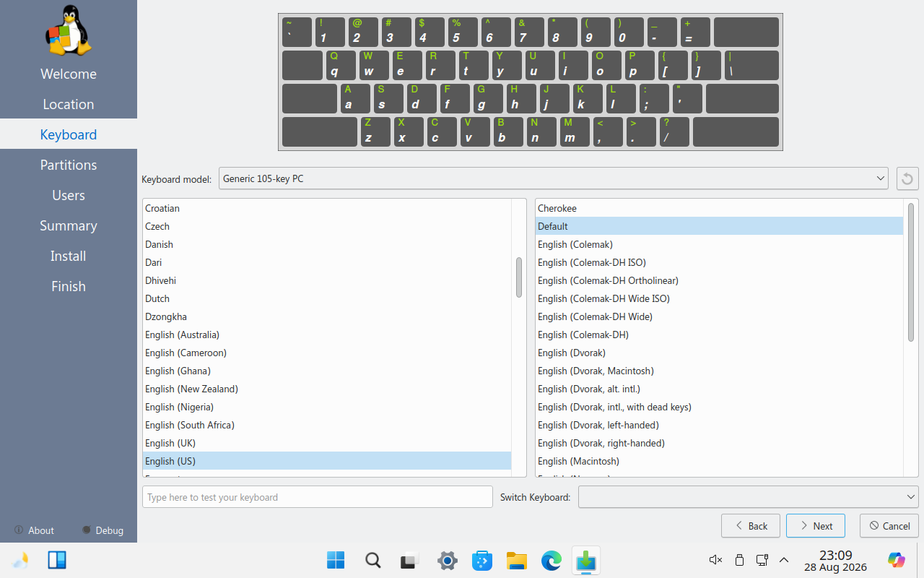The height and width of the screenshot is (578, 924).
Task: Switch to the Users step
Action: click(69, 195)
